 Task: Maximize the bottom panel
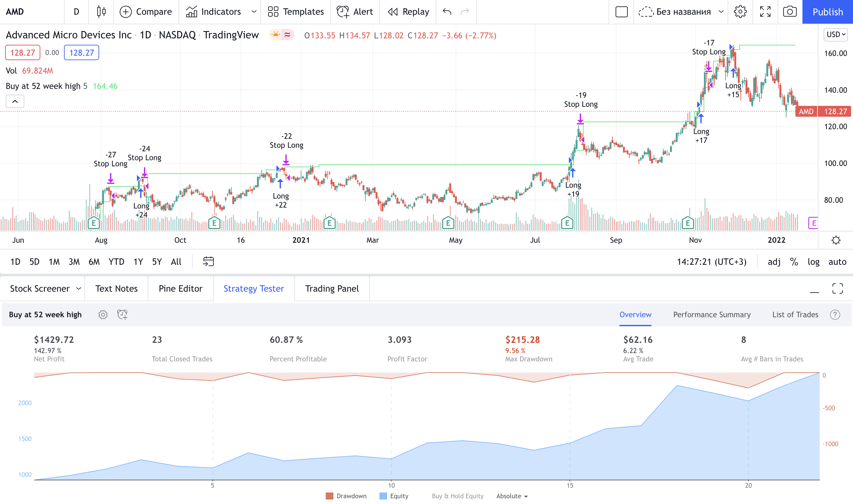837,289
